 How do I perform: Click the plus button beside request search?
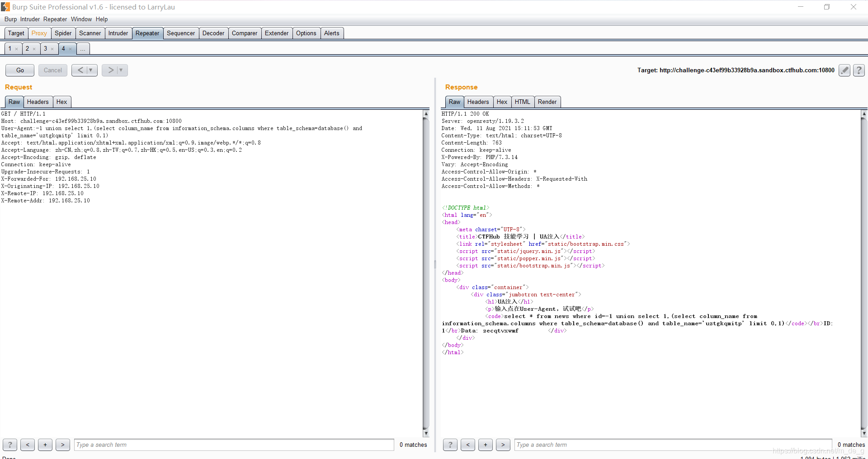tap(45, 445)
